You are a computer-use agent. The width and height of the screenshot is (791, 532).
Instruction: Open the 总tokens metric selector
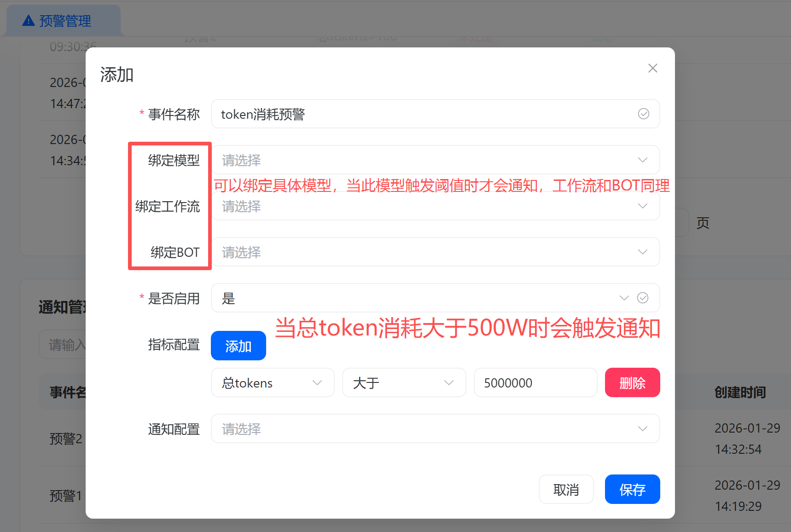coord(272,382)
